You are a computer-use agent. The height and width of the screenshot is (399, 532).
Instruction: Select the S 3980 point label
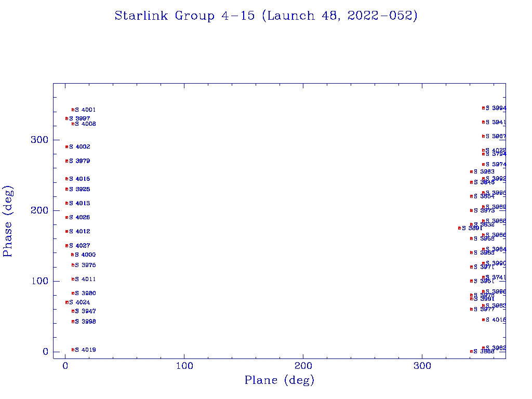click(x=86, y=294)
